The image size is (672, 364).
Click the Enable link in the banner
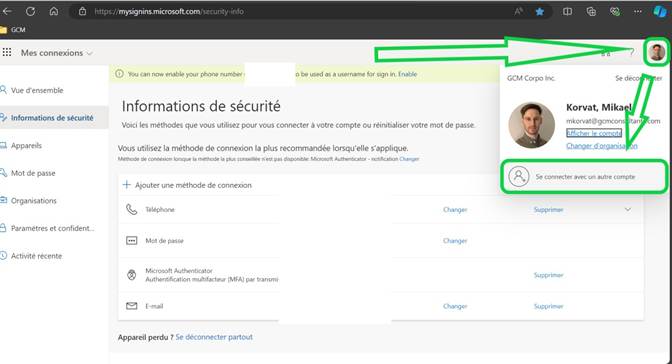[407, 74]
